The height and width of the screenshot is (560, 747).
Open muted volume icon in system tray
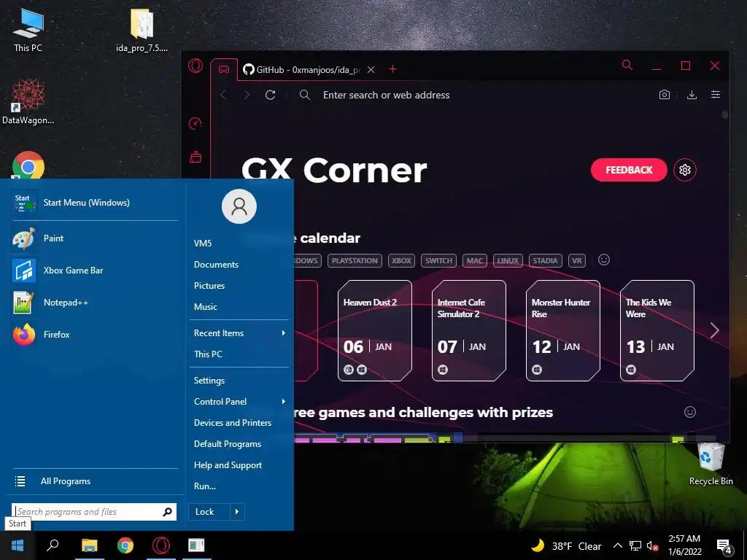[x=652, y=546]
